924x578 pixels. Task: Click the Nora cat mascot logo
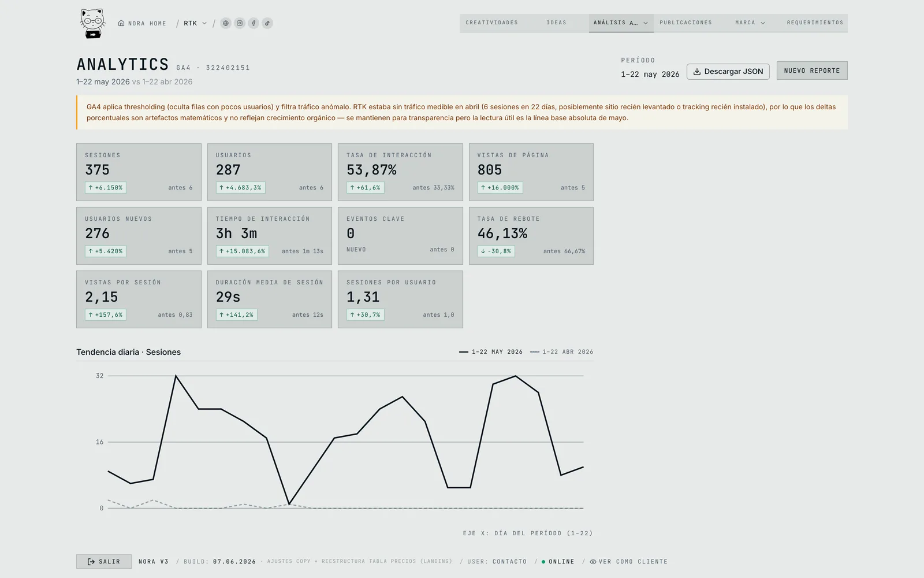(x=92, y=23)
